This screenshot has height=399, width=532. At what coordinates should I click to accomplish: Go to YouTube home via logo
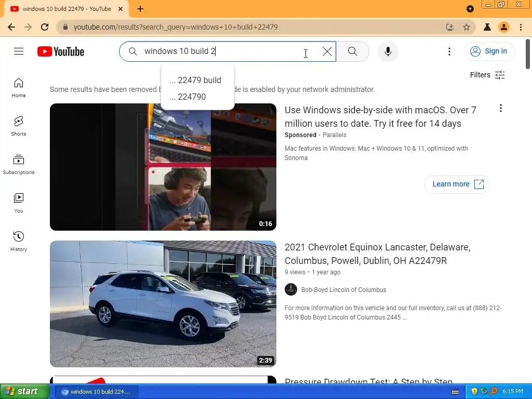pos(61,51)
